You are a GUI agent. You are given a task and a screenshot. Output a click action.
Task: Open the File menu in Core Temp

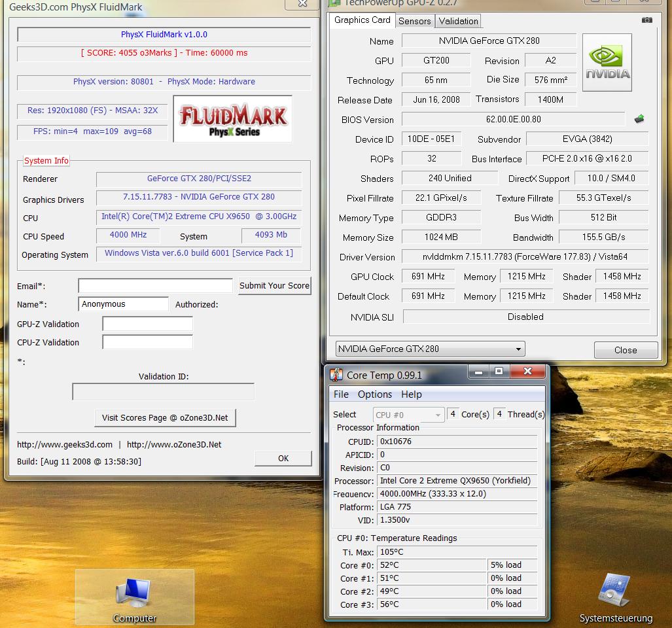pos(341,394)
